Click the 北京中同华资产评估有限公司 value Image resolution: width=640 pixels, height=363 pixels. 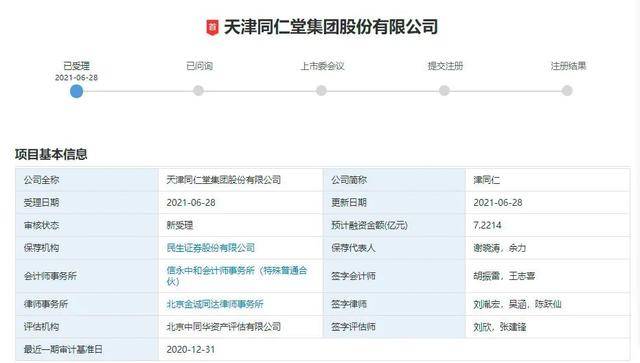pyautogui.click(x=224, y=327)
